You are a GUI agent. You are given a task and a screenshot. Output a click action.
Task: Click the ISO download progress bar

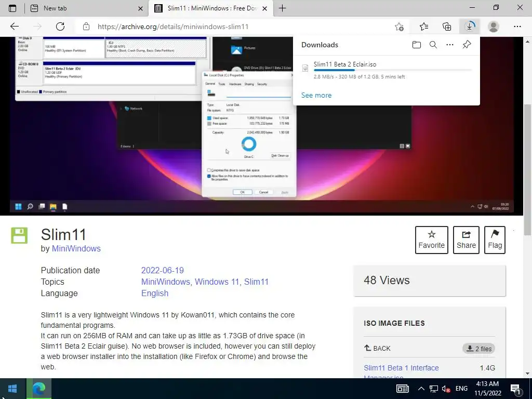pyautogui.click(x=393, y=70)
